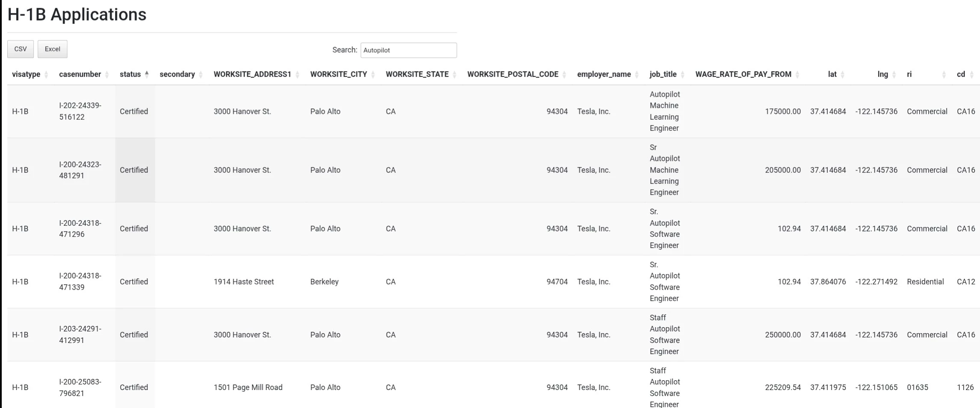Screen dimensions: 980x408
Task: Sort by the casenumber column header text
Action: pyautogui.click(x=80, y=74)
